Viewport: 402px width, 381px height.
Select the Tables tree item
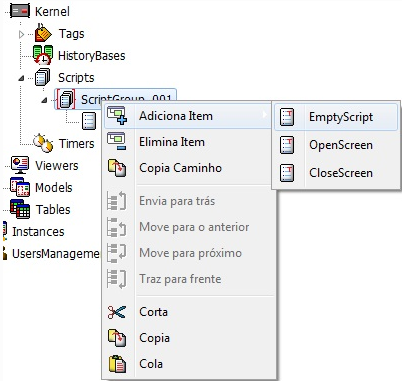(53, 210)
